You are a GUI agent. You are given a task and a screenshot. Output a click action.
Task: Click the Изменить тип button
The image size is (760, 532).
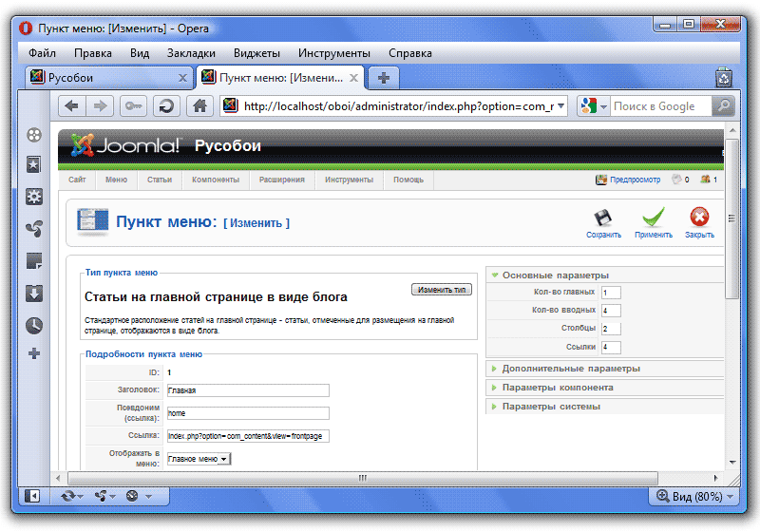pyautogui.click(x=441, y=289)
